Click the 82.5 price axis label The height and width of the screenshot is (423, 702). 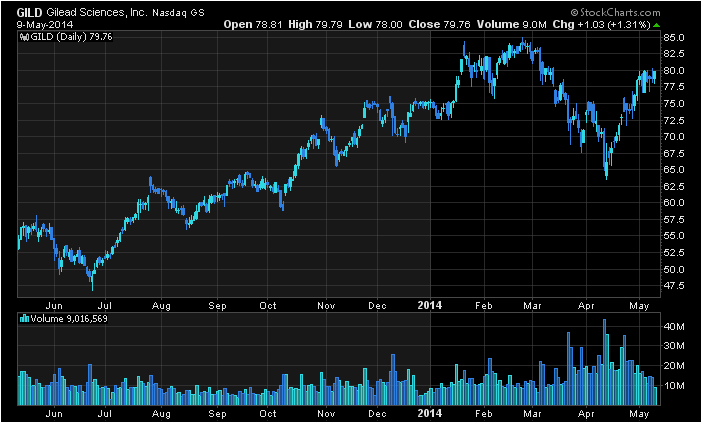pos(674,54)
